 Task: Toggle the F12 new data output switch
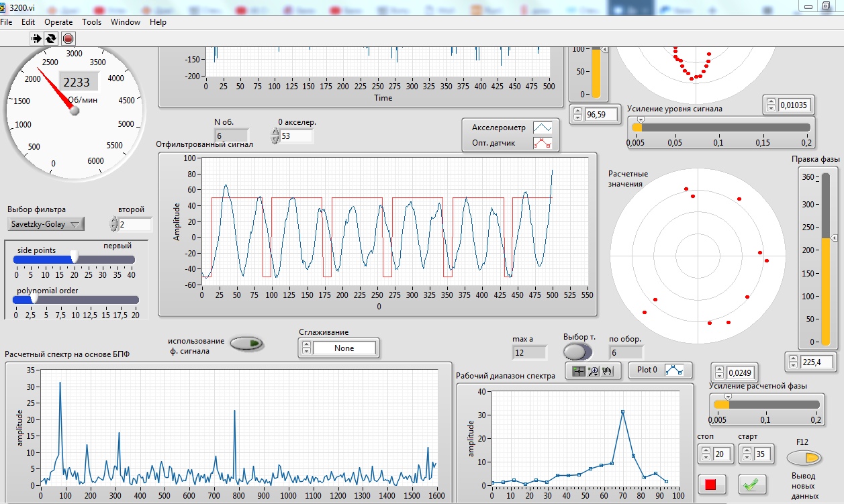coord(804,458)
